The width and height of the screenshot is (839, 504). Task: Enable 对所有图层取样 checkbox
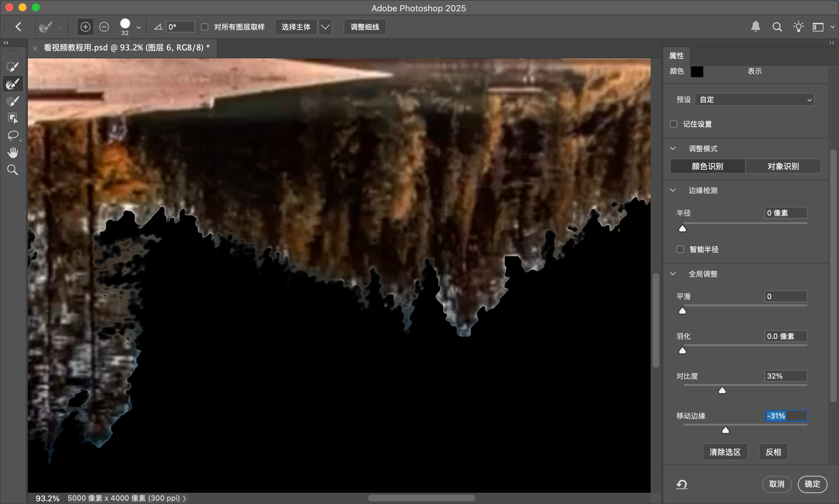pyautogui.click(x=205, y=27)
